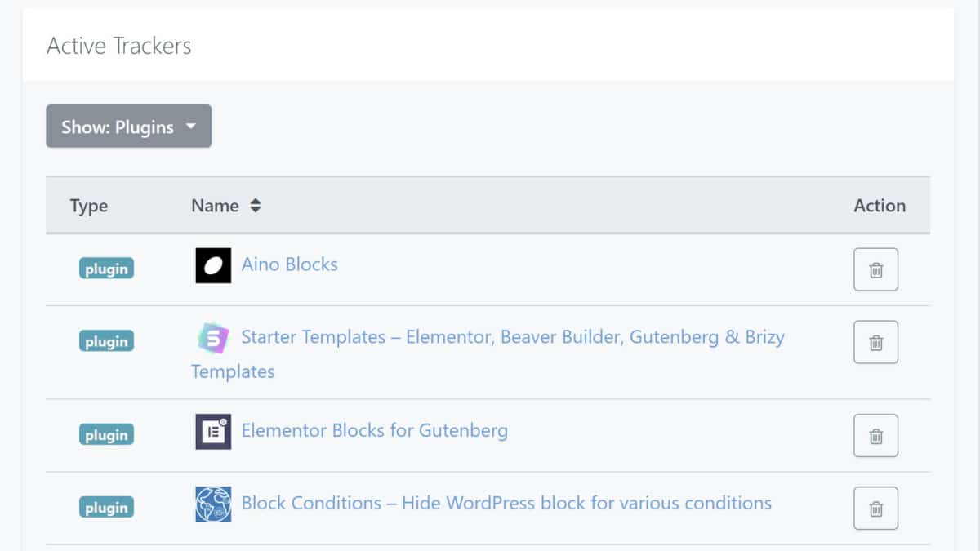Remove Block Conditions using its trash icon
The width and height of the screenshot is (980, 551).
click(x=875, y=508)
